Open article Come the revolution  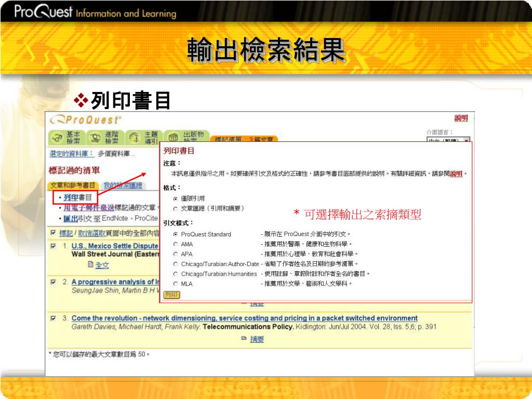click(244, 318)
